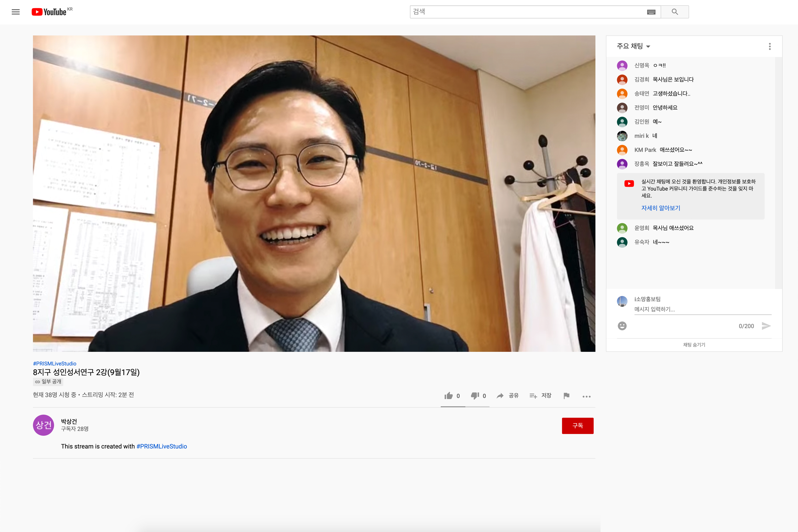Viewport: 798px width, 532px height.
Task: Click the chat panel scrollbar
Action: coord(778,173)
